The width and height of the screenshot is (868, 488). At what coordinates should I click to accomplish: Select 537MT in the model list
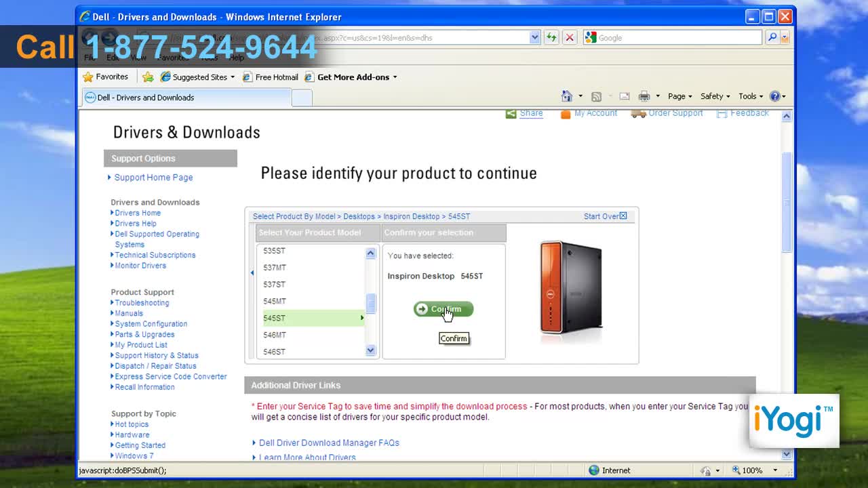pyautogui.click(x=275, y=268)
